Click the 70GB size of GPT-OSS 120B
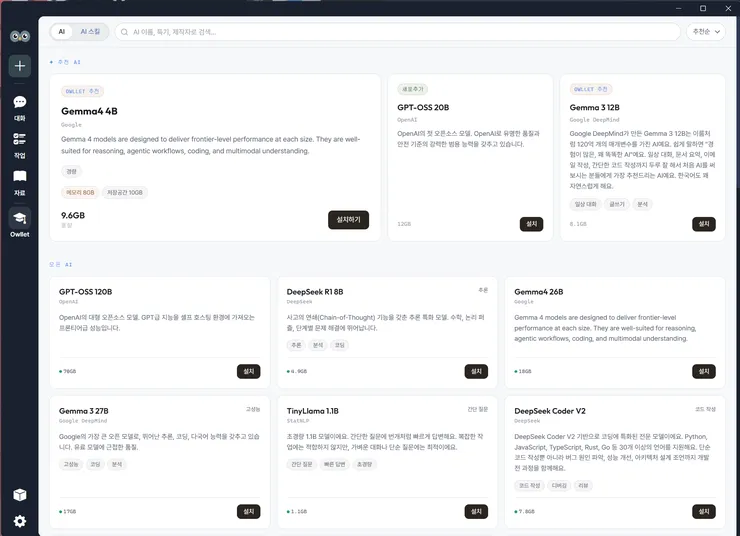 [x=69, y=371]
